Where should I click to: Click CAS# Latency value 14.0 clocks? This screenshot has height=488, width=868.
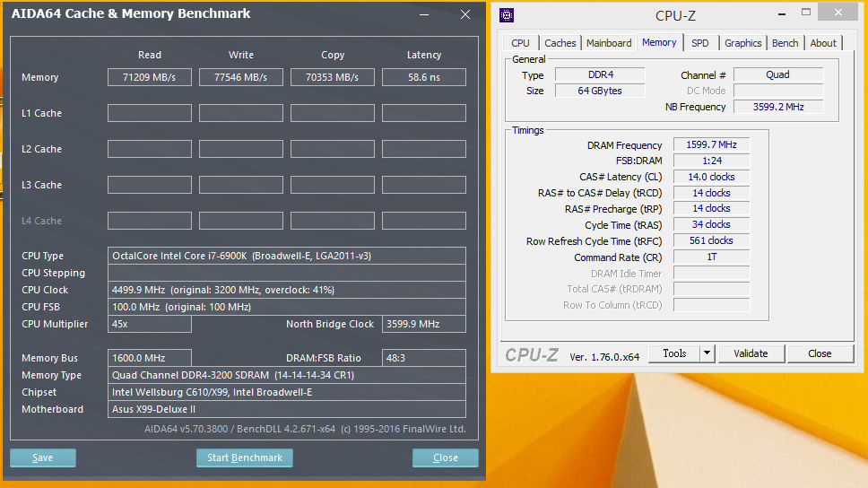711,177
